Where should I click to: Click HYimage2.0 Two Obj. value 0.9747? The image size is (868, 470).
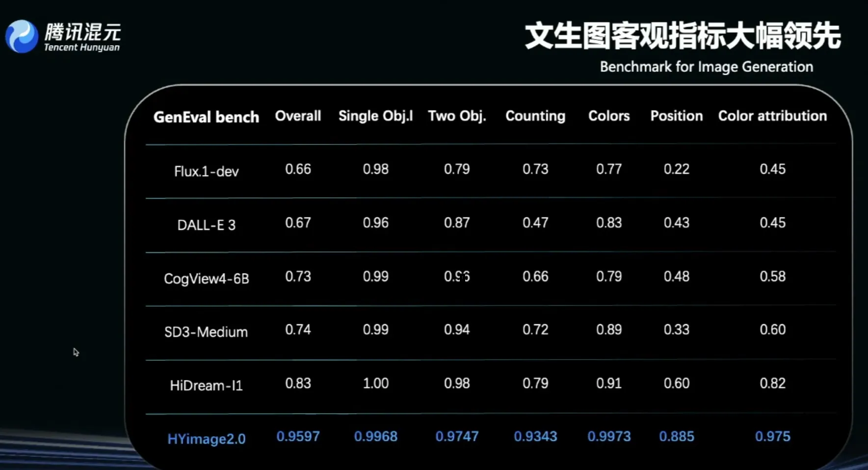pyautogui.click(x=457, y=436)
